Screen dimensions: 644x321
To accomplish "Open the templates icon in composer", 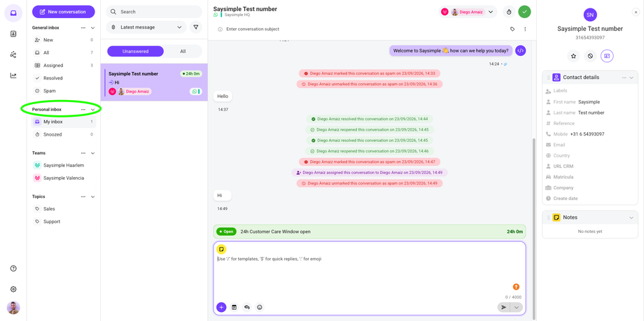I will tap(234, 307).
